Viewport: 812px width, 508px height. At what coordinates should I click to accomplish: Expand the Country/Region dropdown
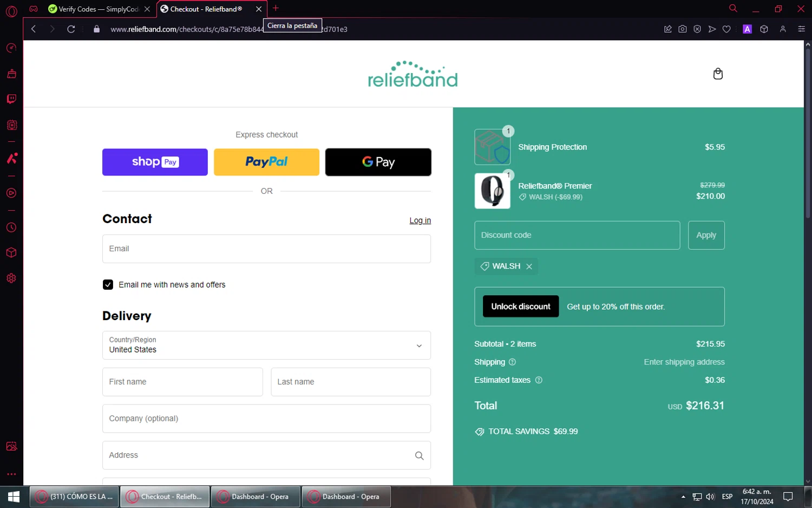[266, 346]
